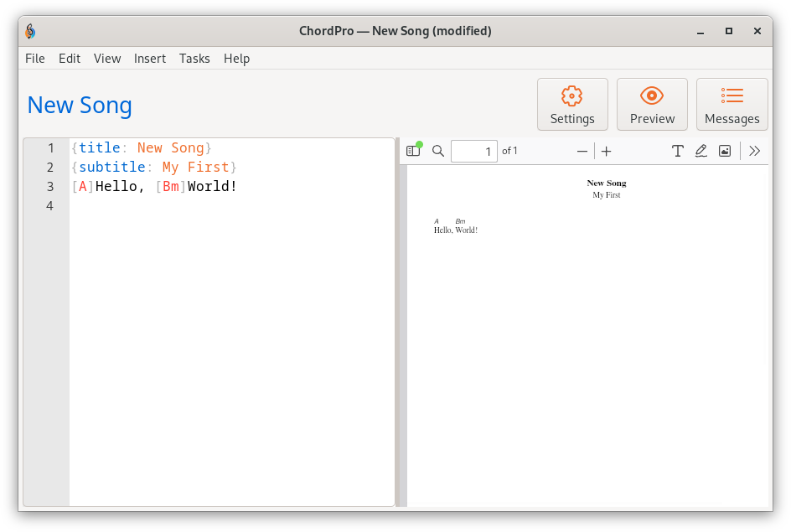The image size is (791, 532).
Task: Click the Preview eye button
Action: click(x=652, y=105)
